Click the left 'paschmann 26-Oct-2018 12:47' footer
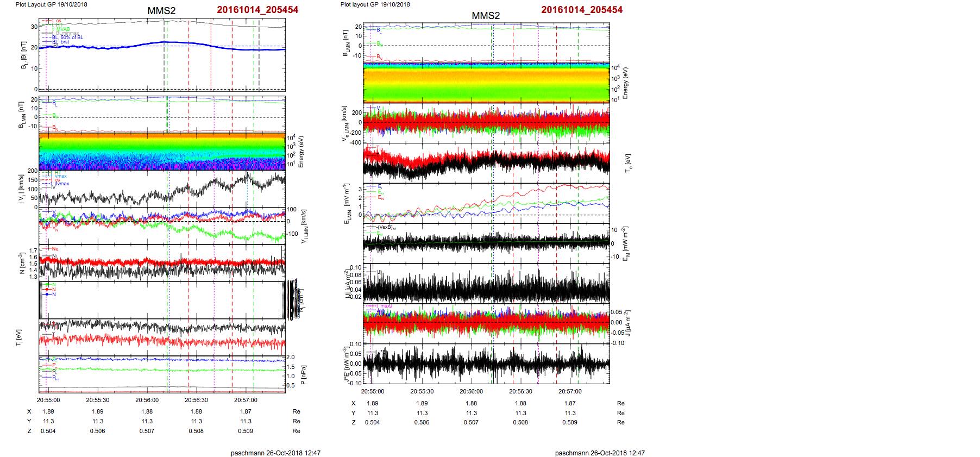The image size is (980, 457). click(275, 453)
